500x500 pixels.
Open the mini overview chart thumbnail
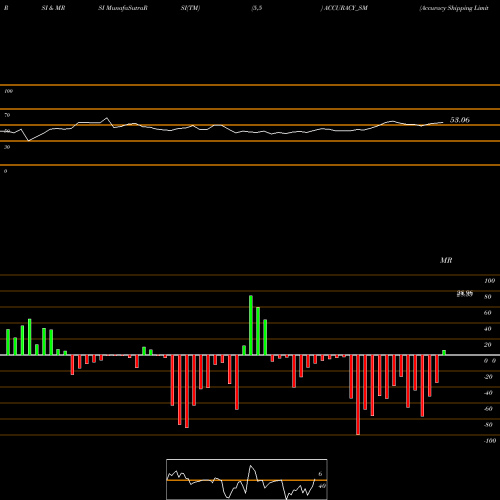(247, 479)
